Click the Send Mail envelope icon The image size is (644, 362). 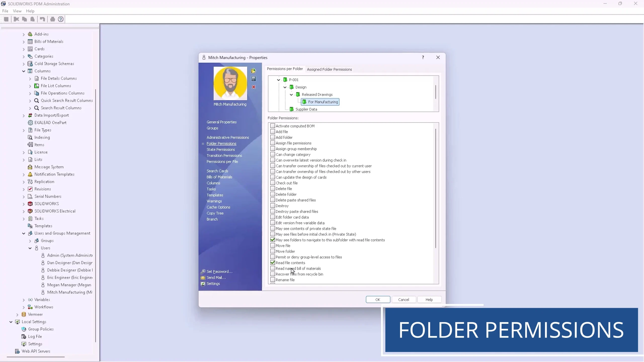[203, 278]
